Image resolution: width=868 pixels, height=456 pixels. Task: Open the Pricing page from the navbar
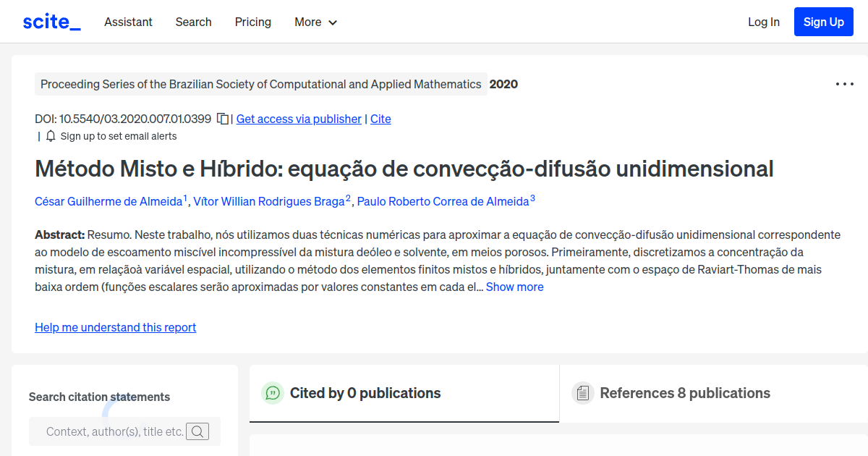point(252,22)
